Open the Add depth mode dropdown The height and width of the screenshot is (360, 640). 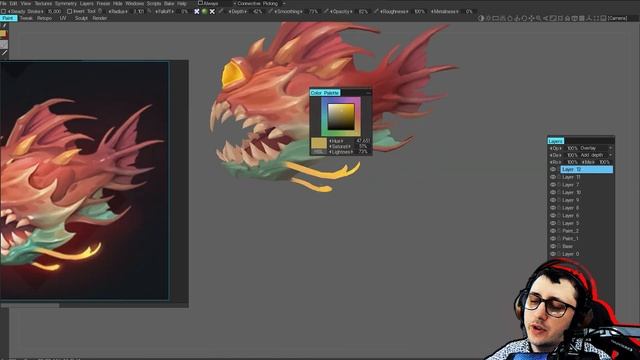[596, 155]
